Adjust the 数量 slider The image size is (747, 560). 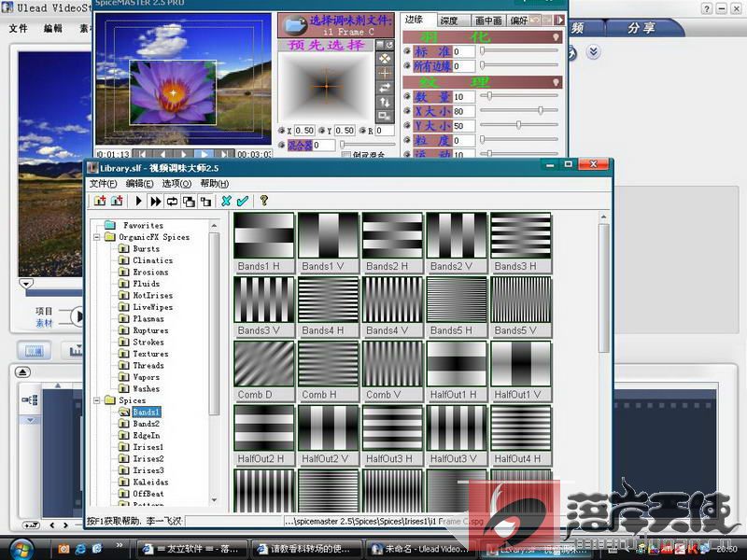(488, 96)
